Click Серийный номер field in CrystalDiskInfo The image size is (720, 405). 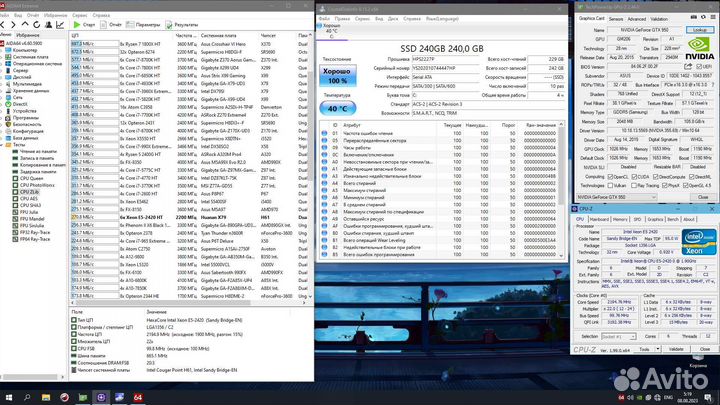pyautogui.click(x=445, y=68)
